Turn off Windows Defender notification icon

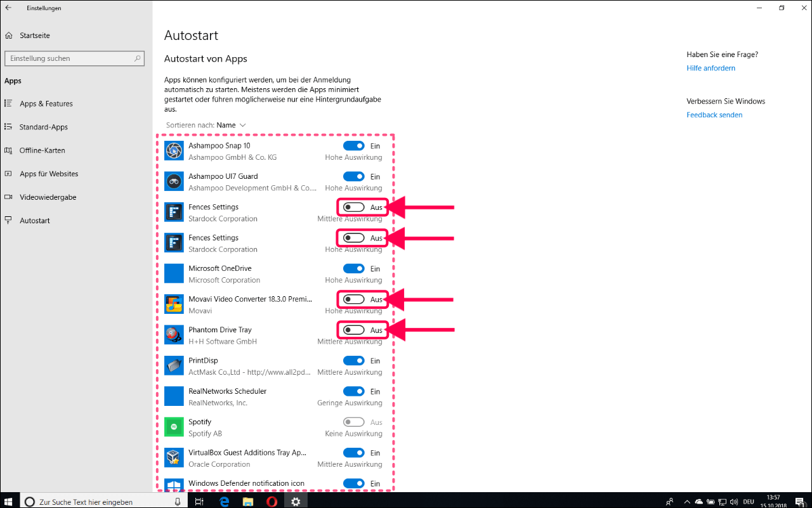354,483
